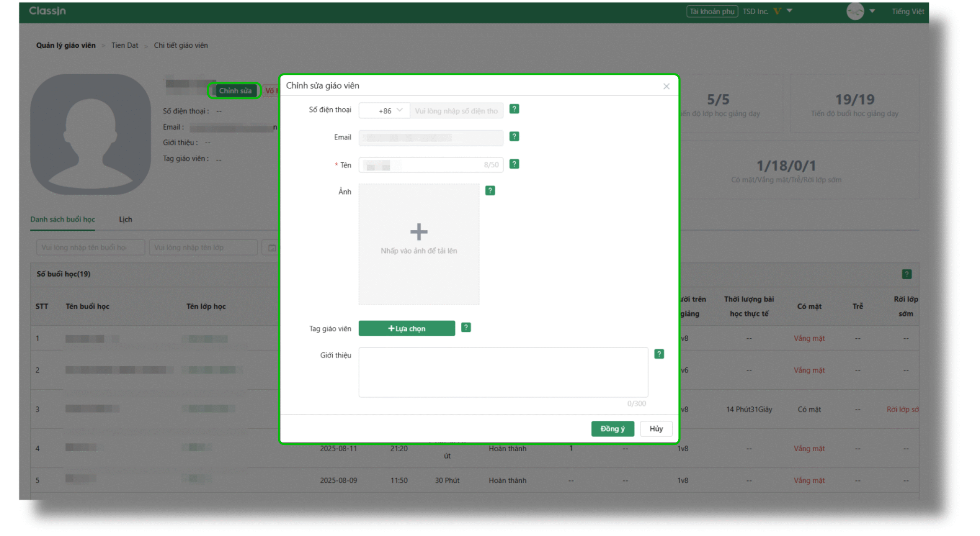This screenshot has width=980, height=536.
Task: Click help icon next to Giới thiệu textarea
Action: [x=658, y=354]
